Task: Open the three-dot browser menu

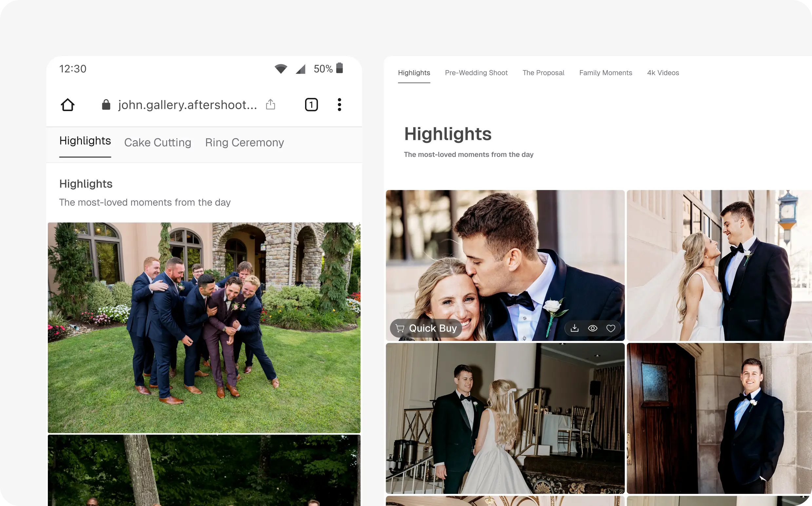Action: [x=339, y=104]
